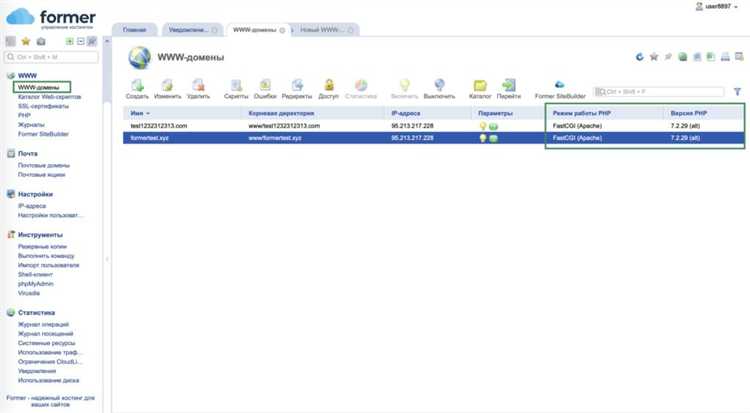Open Использование диска in the sidebar
The width and height of the screenshot is (750, 413).
(x=48, y=380)
